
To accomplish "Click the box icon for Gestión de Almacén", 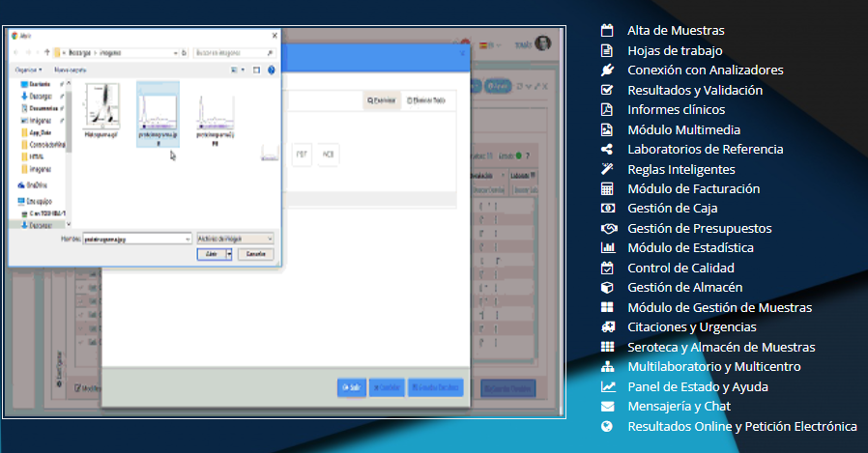I will click(607, 288).
